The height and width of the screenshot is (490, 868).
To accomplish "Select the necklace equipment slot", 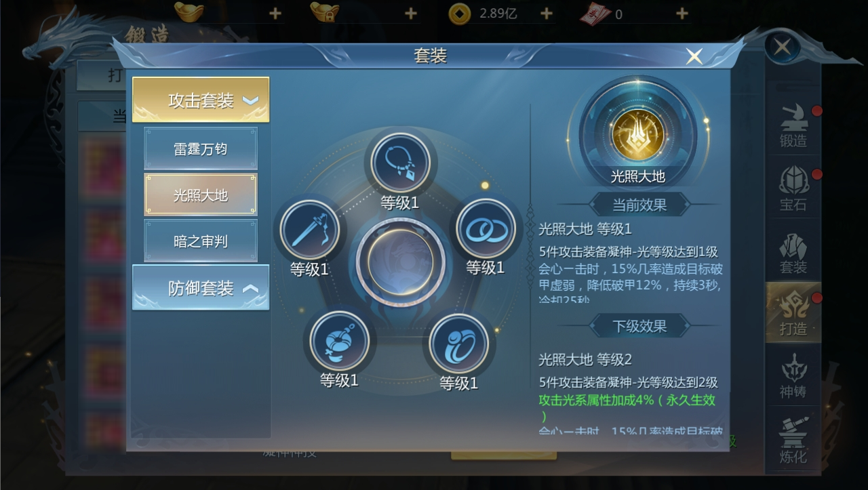I will 400,163.
